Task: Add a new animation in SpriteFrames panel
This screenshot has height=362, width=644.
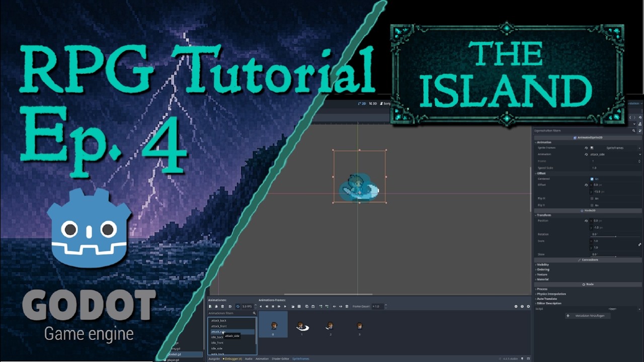Action: [210, 306]
